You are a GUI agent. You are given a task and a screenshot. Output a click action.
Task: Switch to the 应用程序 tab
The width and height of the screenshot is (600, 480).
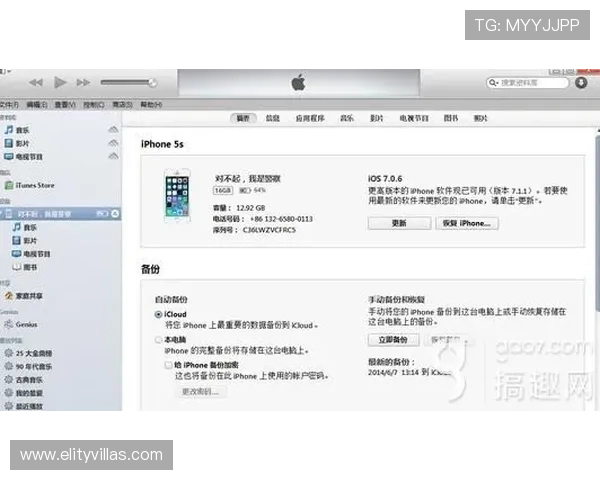(310, 118)
